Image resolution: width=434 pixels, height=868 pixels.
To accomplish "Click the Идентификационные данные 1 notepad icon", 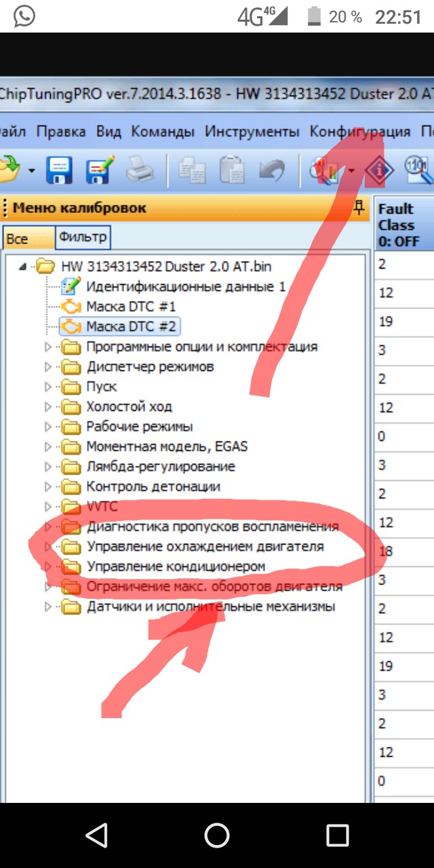I will click(x=71, y=286).
